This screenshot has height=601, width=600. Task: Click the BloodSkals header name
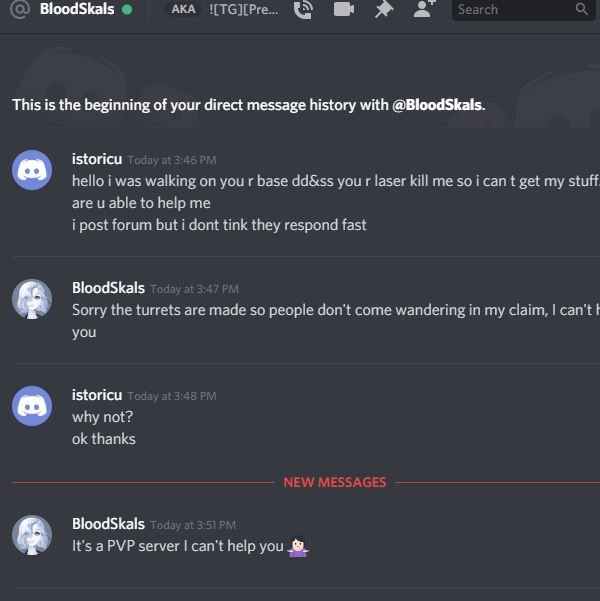pyautogui.click(x=77, y=9)
